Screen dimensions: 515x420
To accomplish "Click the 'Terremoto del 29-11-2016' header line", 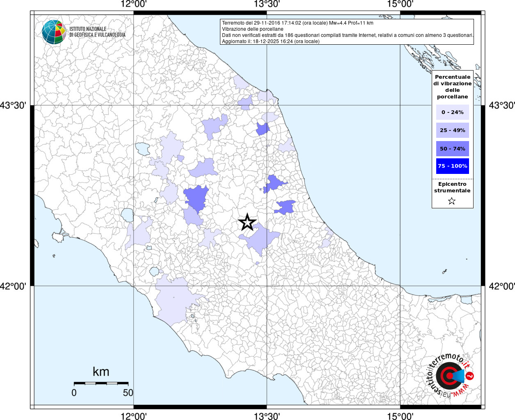I will [298, 23].
